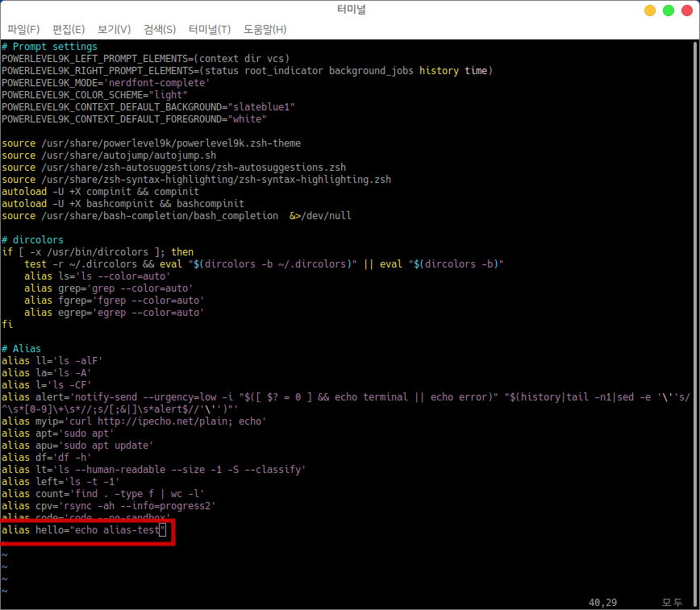Click the '# Alias' comment heading
Image resolution: width=700 pixels, height=610 pixels.
[21, 349]
